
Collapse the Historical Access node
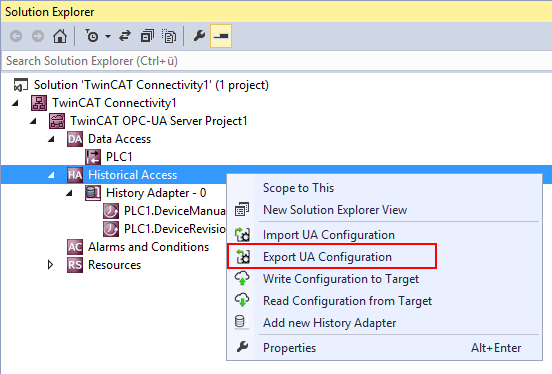pyautogui.click(x=51, y=175)
